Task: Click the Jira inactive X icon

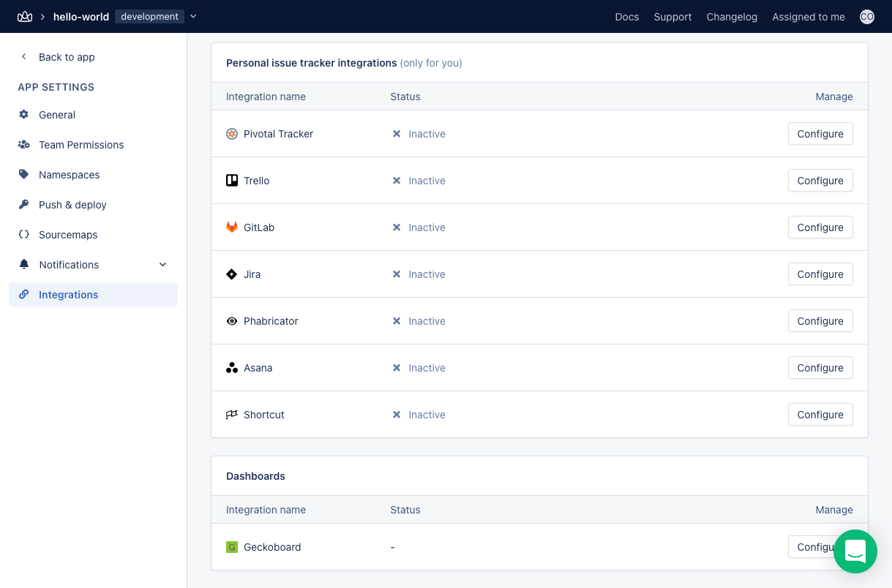Action: pos(397,274)
